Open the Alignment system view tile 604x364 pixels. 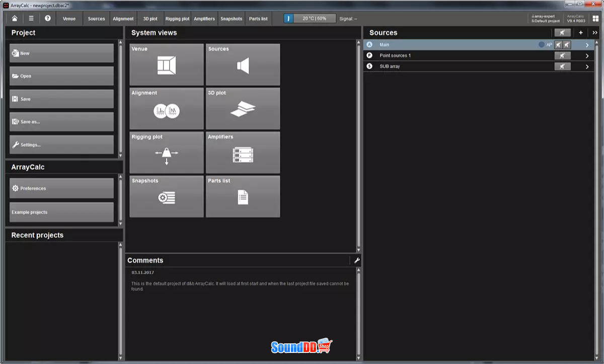(167, 108)
